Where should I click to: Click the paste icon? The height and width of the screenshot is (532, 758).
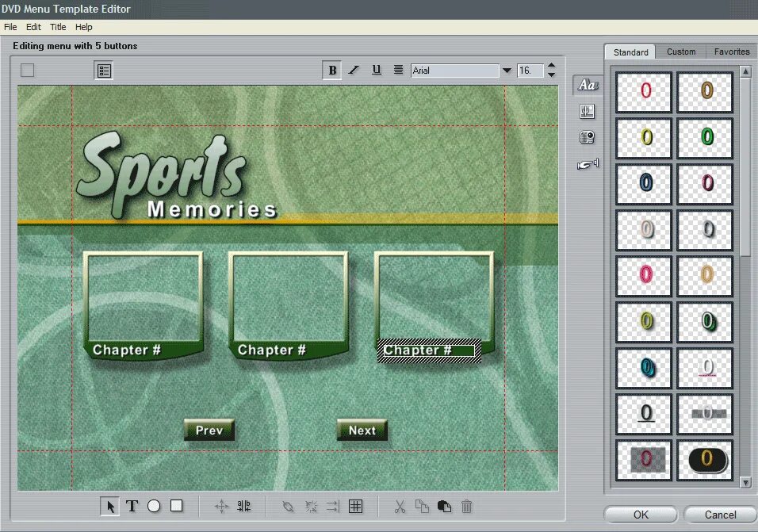[444, 507]
